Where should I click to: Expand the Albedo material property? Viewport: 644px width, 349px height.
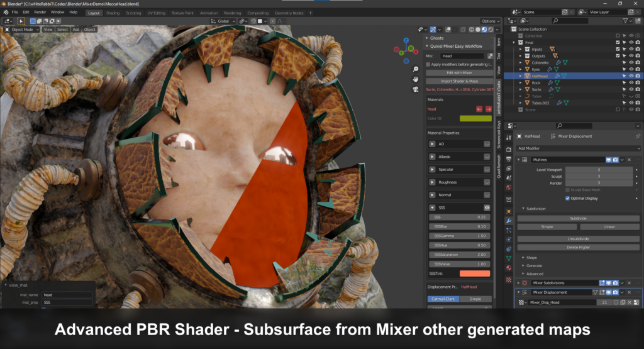coord(432,157)
